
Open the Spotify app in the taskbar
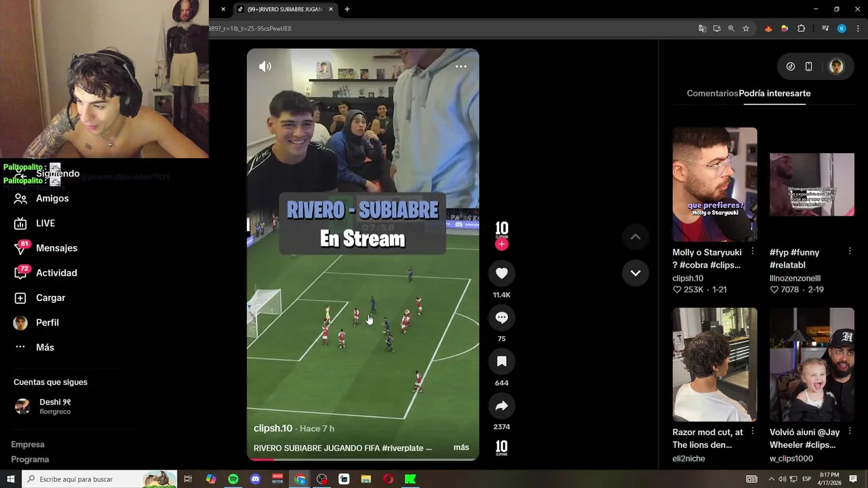coord(233,479)
